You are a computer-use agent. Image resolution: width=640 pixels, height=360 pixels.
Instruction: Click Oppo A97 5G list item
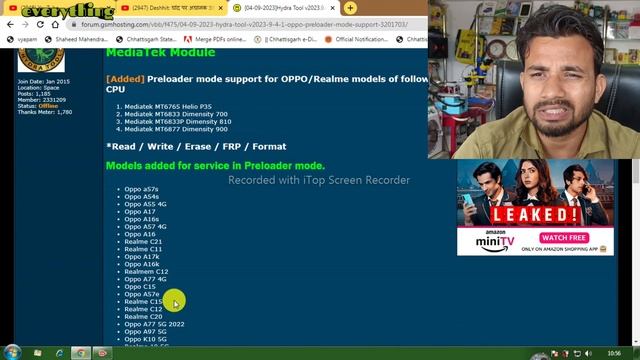point(145,331)
